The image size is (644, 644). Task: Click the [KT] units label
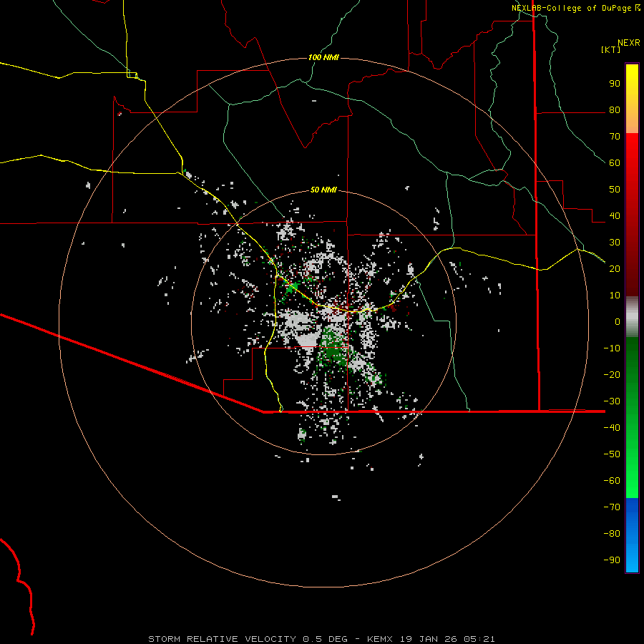610,49
